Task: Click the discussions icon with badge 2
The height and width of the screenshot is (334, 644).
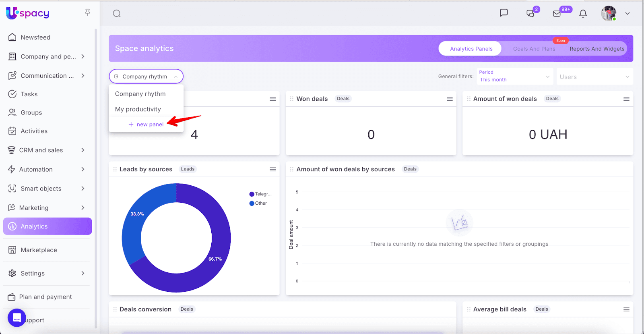Action: click(530, 14)
